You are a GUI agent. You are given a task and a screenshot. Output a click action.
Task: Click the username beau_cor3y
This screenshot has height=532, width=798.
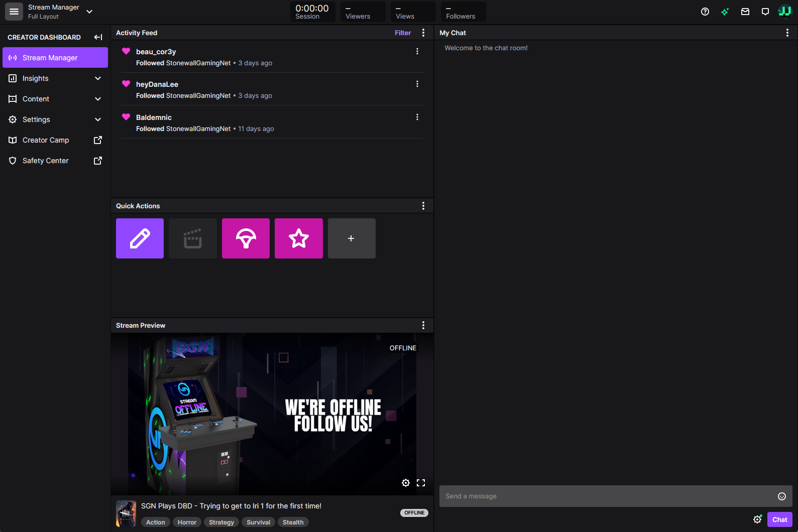pos(156,52)
